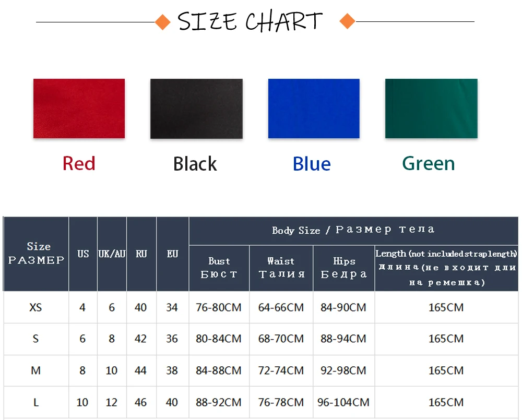Pick the Green fabric swatch
This screenshot has height=420, width=522.
coord(432,109)
